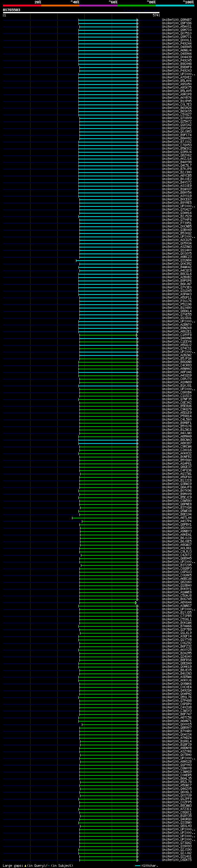Viewport: 197px width, 868px height.
Task: Click the UniRef100_B9GVH8 label
Action: click(177, 64)
